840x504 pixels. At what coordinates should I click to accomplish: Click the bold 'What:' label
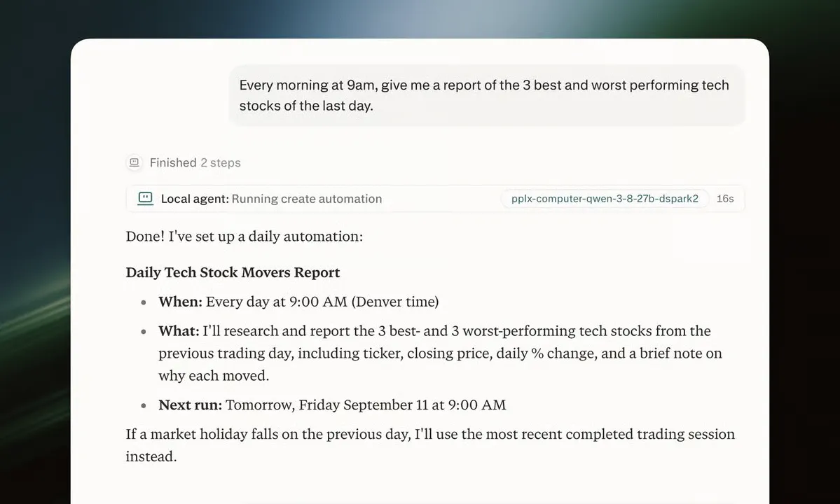click(179, 331)
